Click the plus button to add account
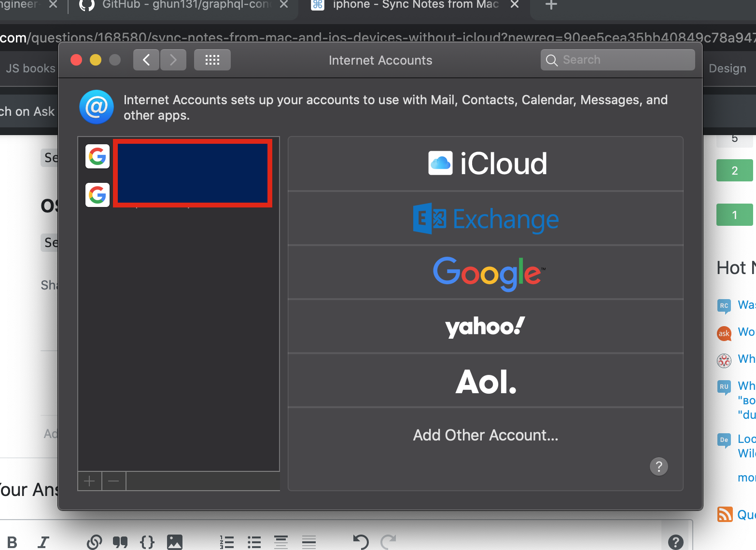This screenshot has width=756, height=550. click(89, 481)
